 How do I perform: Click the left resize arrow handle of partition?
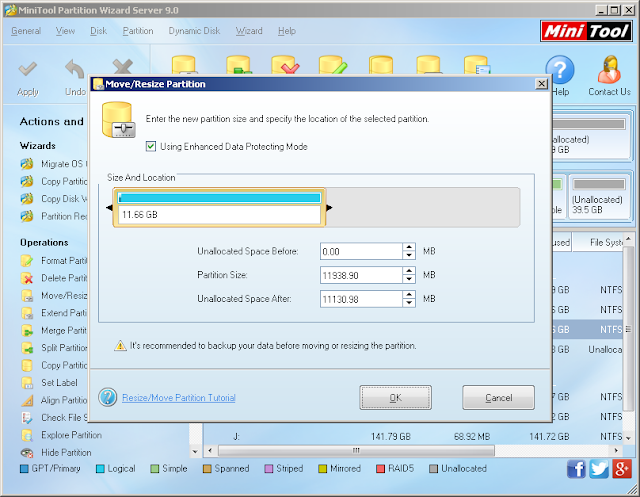tap(109, 208)
